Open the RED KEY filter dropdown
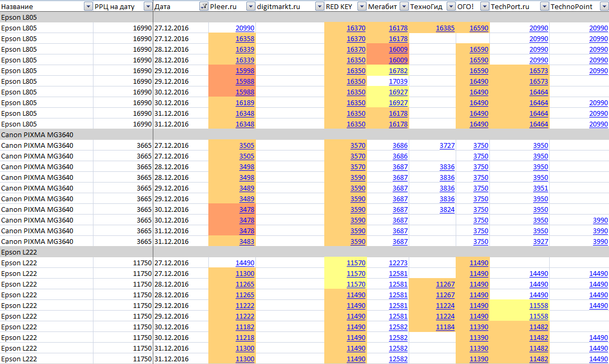Image resolution: width=609 pixels, height=364 pixels. pos(362,6)
